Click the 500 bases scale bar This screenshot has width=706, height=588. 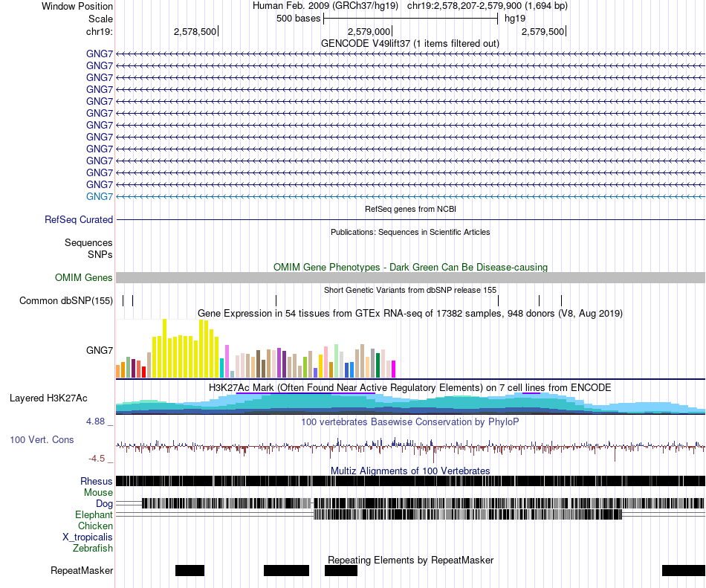pos(411,19)
